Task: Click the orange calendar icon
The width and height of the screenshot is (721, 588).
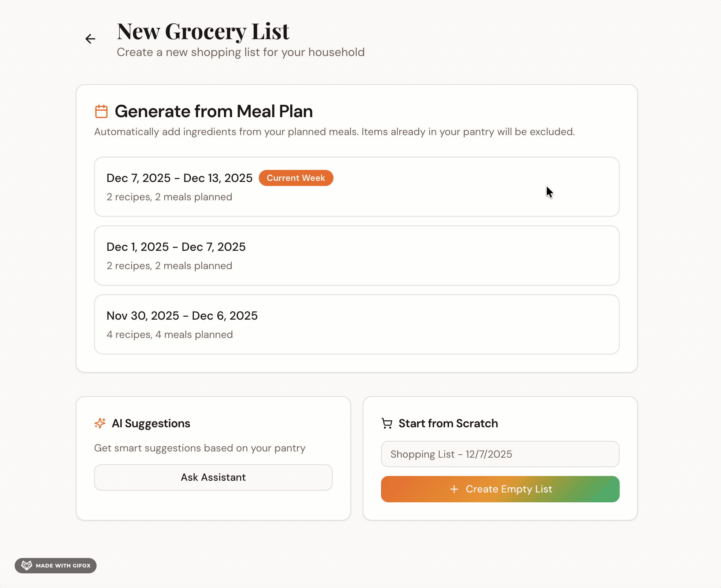Action: (x=101, y=111)
